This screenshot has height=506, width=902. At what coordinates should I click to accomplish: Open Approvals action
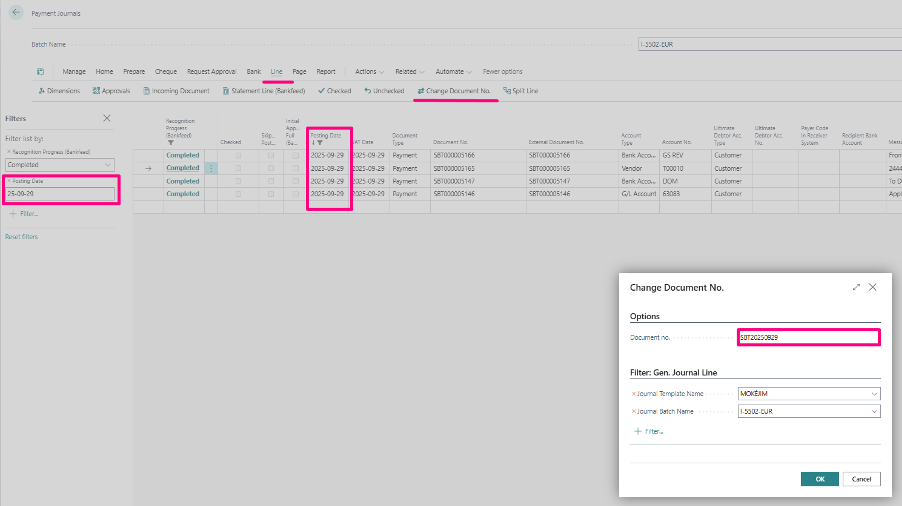click(112, 91)
